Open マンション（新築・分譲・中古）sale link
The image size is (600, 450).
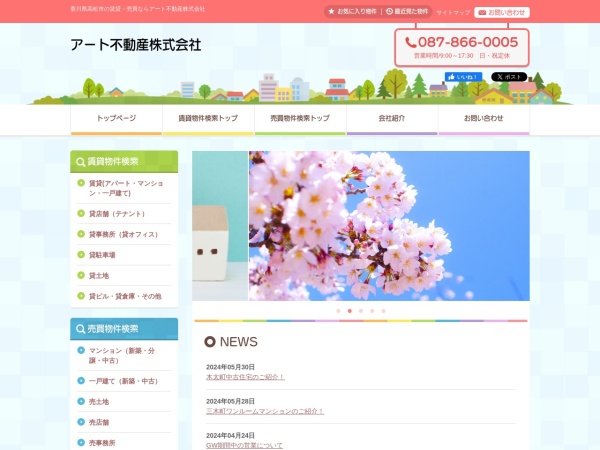click(x=122, y=355)
